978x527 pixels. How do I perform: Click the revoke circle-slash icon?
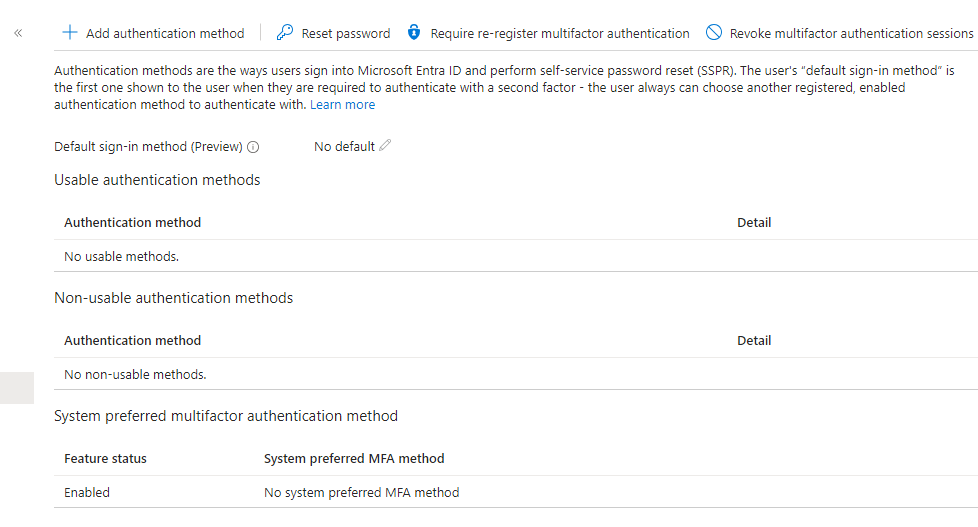714,32
